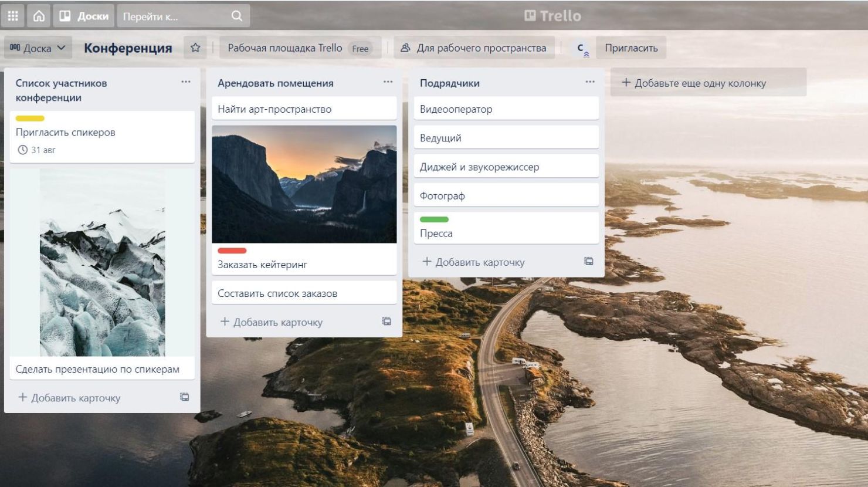Screen dimensions: 868x487
Task: Open Подрядчики list menu dots
Action: [590, 82]
